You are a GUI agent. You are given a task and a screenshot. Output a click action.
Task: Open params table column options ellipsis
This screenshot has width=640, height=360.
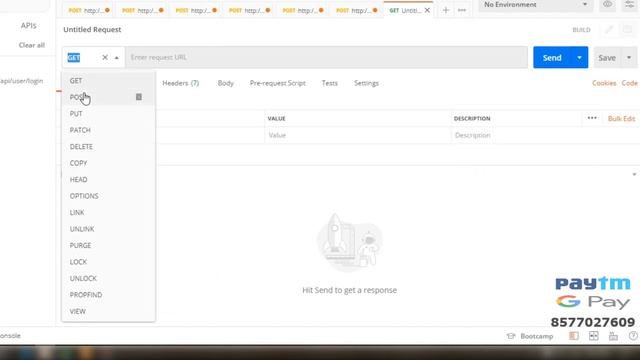[592, 118]
